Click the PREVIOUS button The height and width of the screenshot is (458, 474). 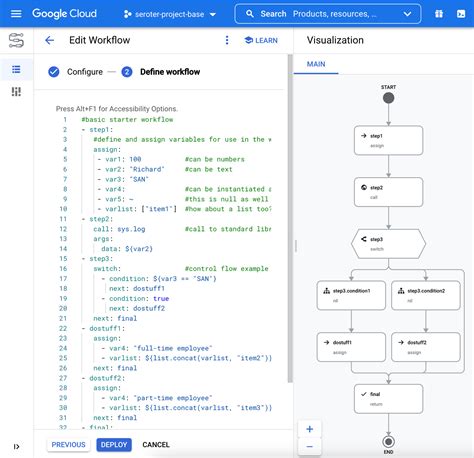coord(68,445)
